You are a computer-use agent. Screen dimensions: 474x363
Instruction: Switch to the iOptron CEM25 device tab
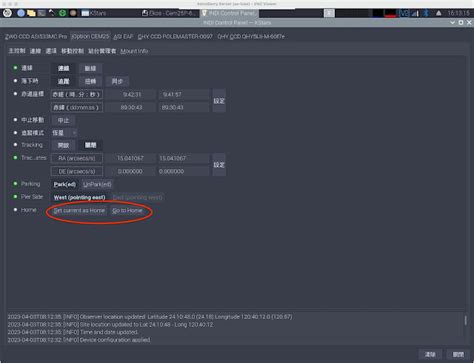[90, 36]
